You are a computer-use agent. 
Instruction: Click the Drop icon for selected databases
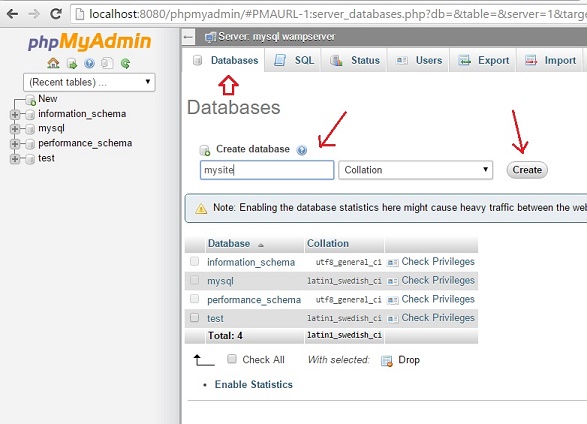[387, 361]
